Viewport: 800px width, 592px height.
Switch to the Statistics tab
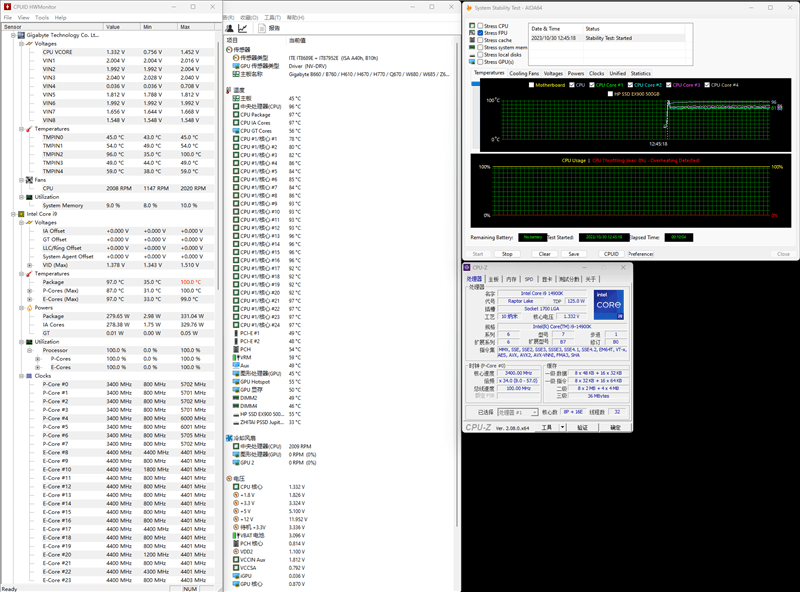640,73
